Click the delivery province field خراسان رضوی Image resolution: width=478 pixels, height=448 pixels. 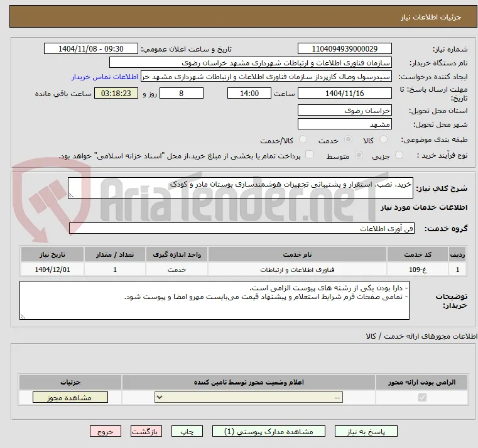[x=344, y=111]
